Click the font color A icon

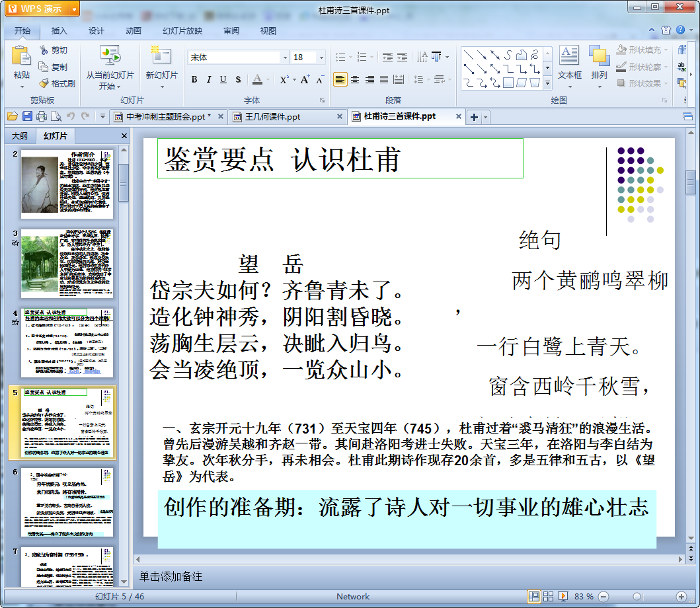257,79
